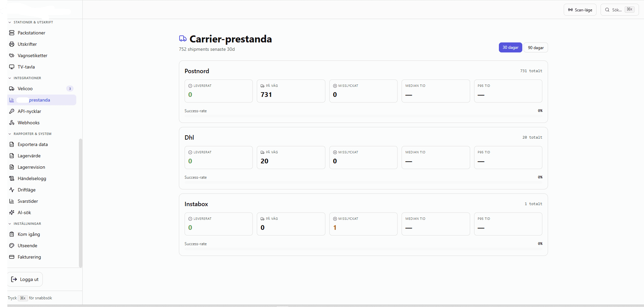Switch to 30 dagar period
Viewport: 644px width, 307px height.
tap(510, 47)
